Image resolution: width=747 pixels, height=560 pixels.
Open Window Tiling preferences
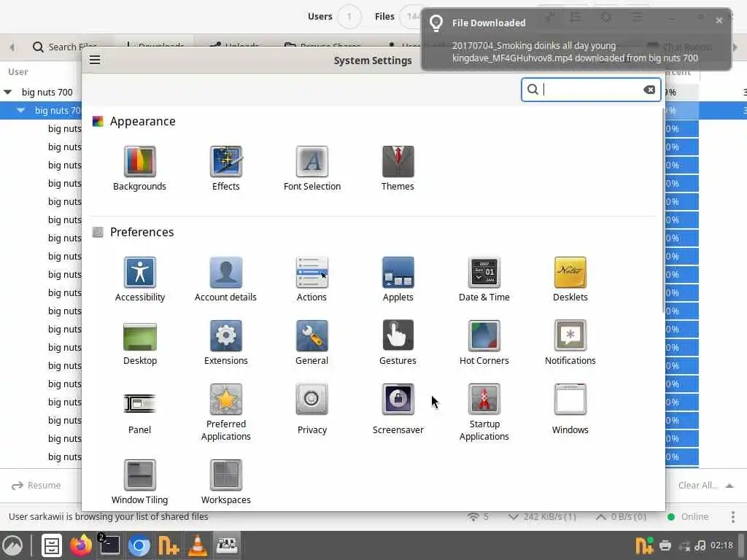139,482
